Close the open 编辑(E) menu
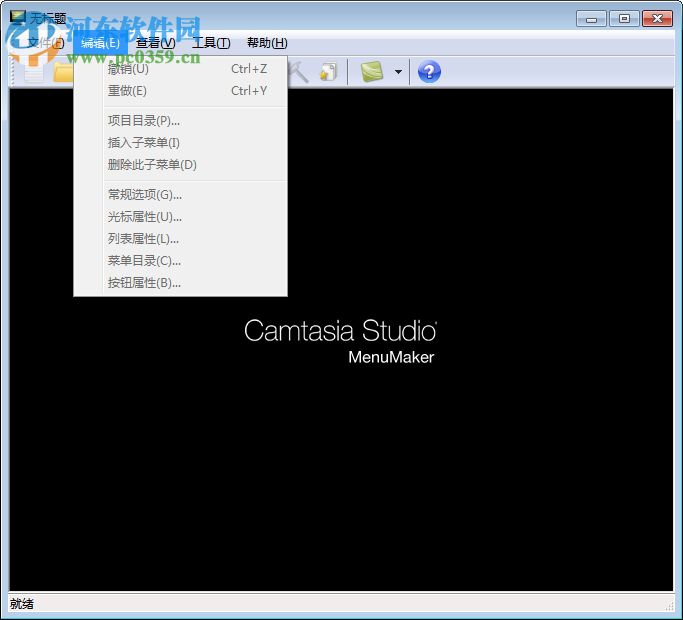The height and width of the screenshot is (620, 683). click(100, 43)
